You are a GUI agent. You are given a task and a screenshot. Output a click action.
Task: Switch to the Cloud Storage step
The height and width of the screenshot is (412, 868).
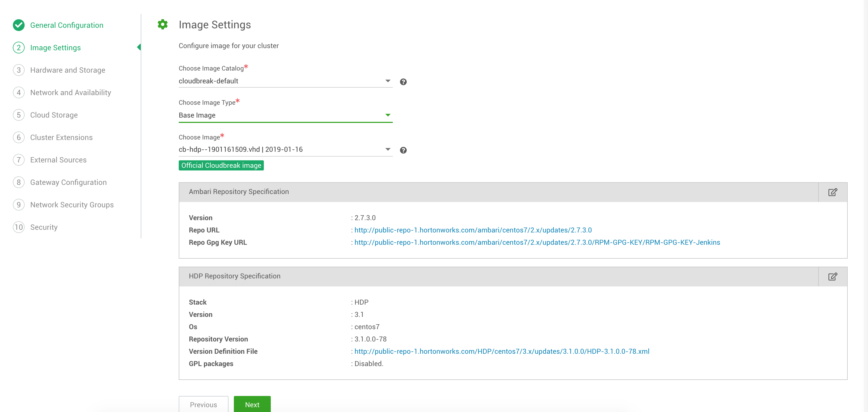[54, 115]
